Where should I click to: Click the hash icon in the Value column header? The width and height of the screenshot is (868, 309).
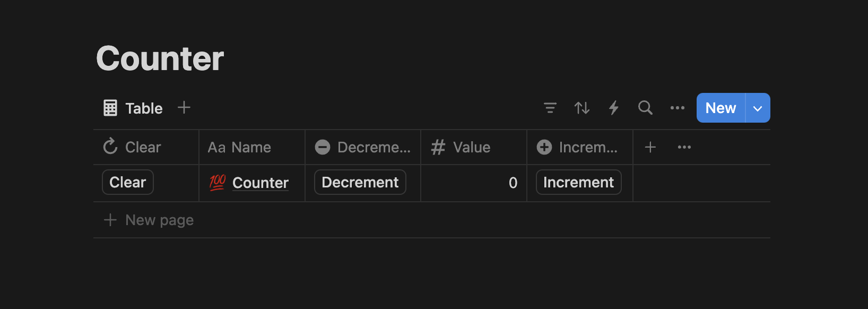[438, 147]
